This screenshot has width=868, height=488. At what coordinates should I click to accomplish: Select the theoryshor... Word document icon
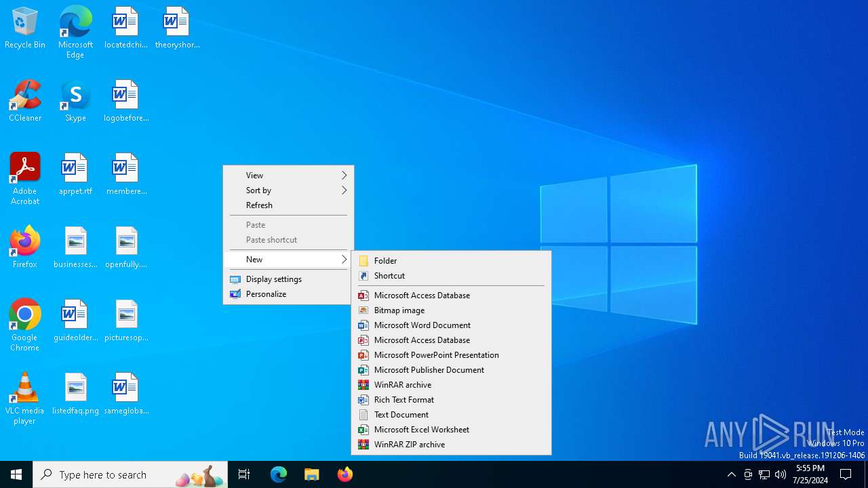click(x=177, y=28)
